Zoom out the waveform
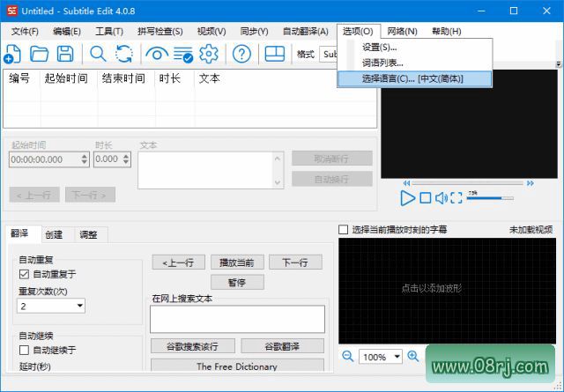The image size is (564, 392). [x=348, y=357]
